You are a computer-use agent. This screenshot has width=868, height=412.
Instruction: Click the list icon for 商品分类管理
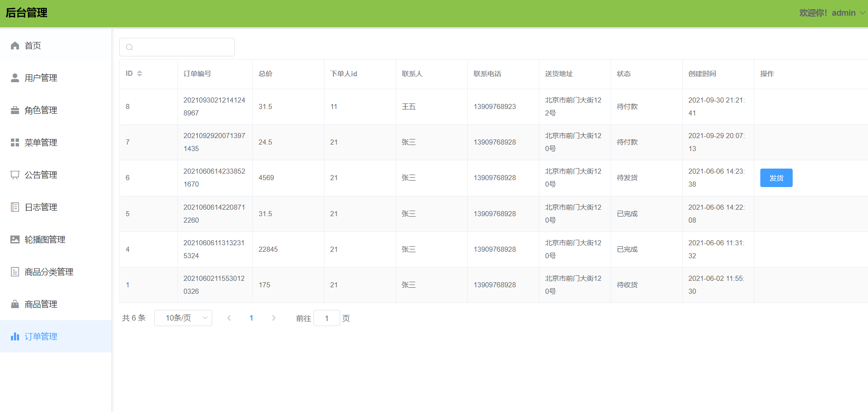(15, 272)
